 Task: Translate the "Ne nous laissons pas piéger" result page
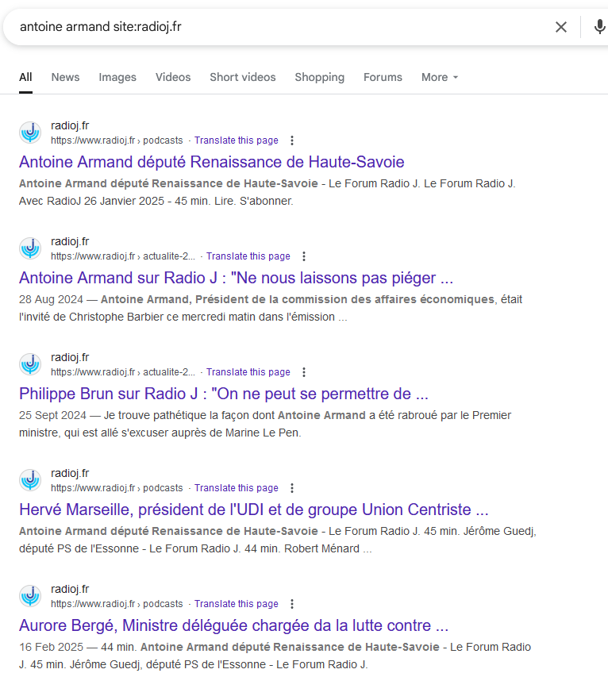click(x=248, y=256)
